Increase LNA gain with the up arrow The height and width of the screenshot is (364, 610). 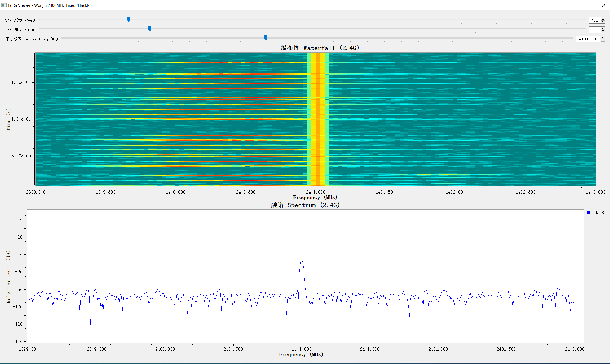pos(603,29)
